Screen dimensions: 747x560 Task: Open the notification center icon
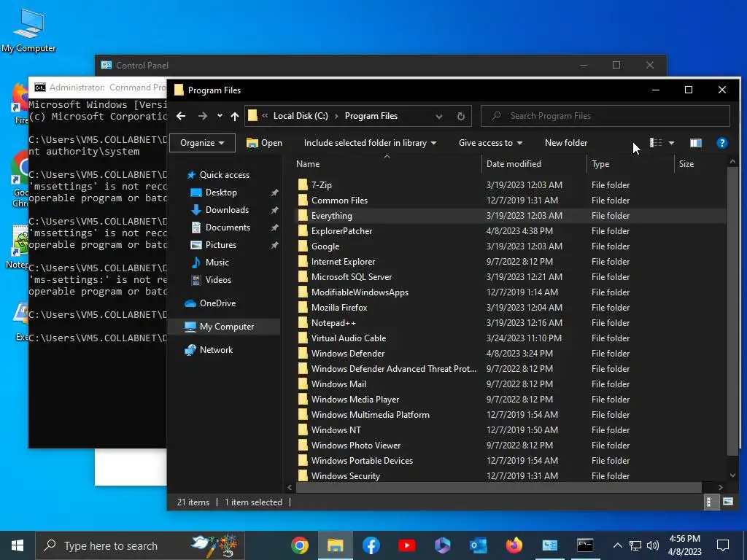[x=723, y=545]
